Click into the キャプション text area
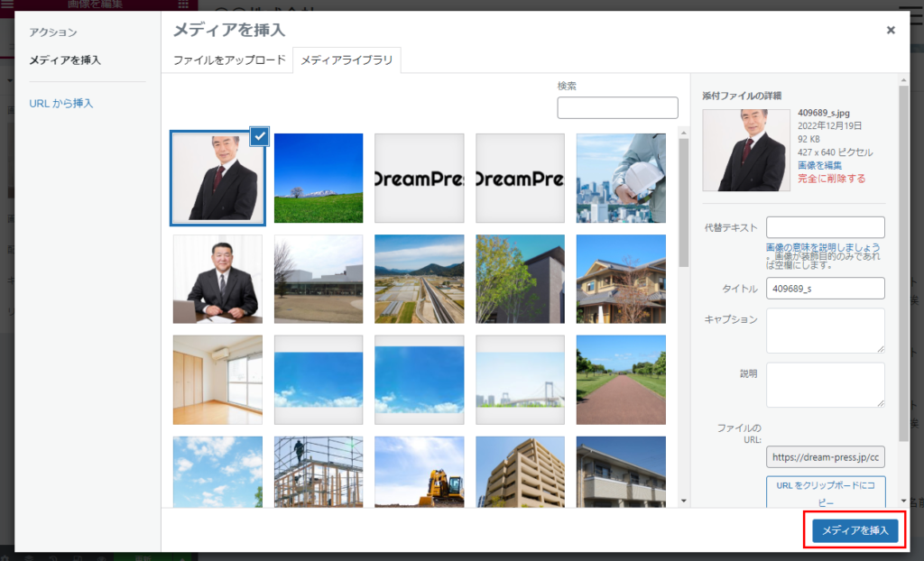Viewport: 924px width, 561px height. [x=825, y=330]
